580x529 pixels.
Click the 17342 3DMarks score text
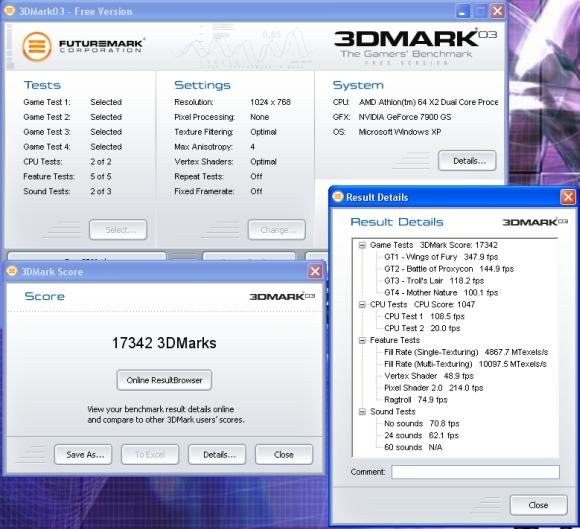164,343
